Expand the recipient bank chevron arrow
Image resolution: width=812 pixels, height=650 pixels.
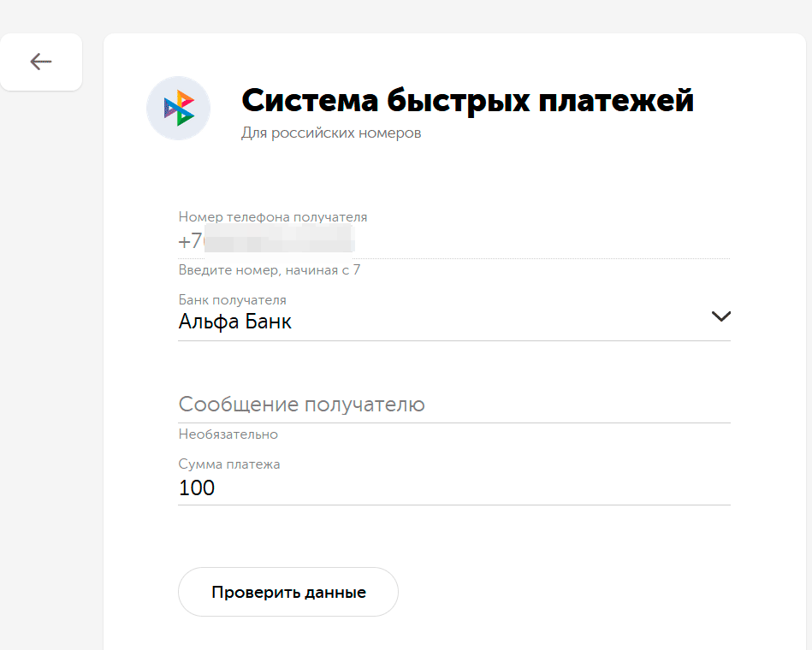point(720,316)
